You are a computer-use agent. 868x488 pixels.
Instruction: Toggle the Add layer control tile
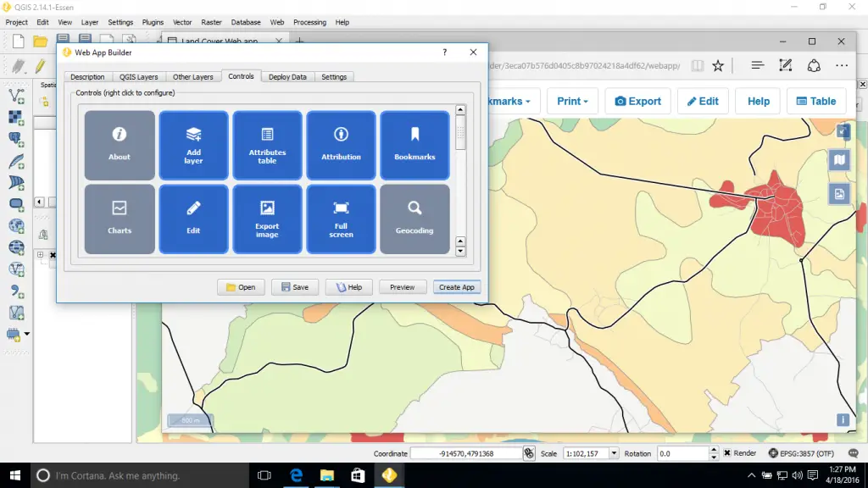(193, 145)
